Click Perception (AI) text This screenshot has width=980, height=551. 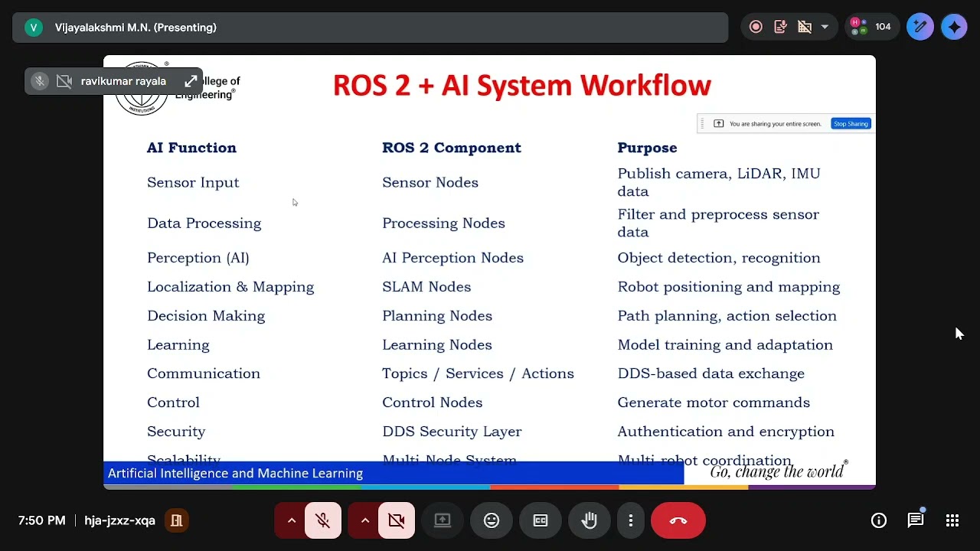[198, 258]
